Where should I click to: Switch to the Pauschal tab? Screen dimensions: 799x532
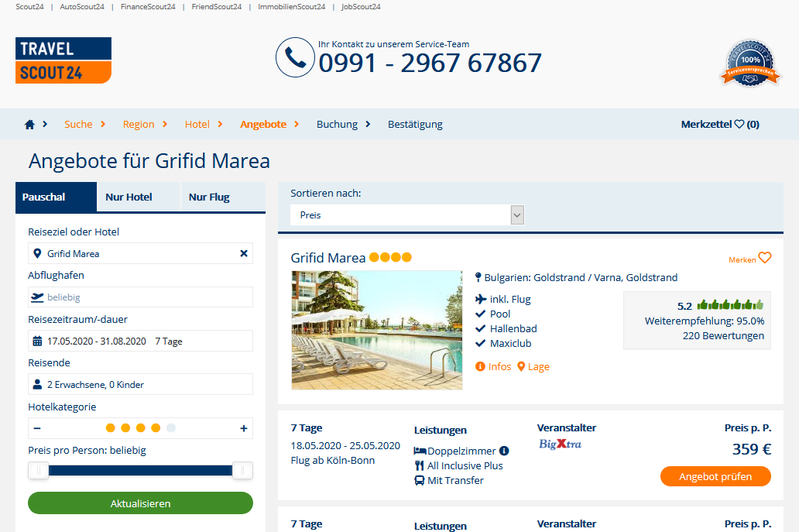(56, 197)
